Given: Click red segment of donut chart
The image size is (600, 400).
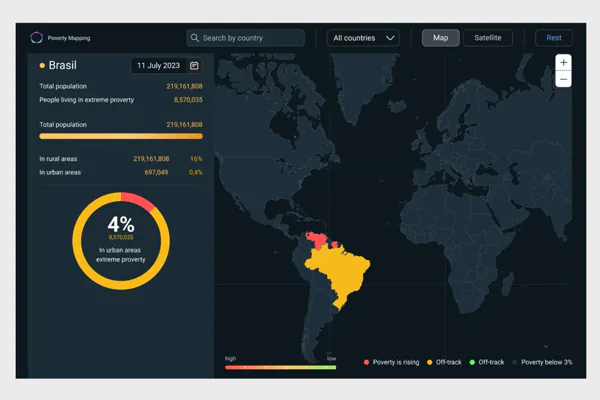Looking at the screenshot, I should coord(139,200).
